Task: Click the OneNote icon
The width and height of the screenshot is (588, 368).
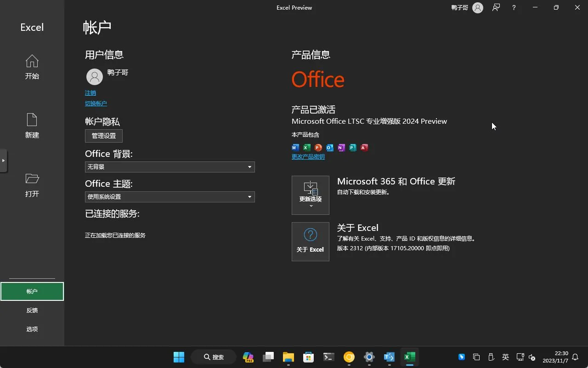Action: point(341,147)
